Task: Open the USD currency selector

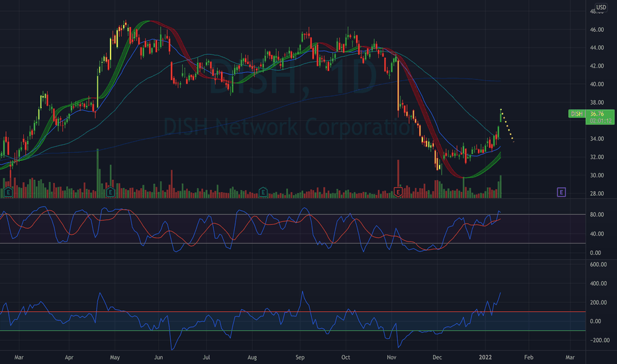Action: [601, 7]
